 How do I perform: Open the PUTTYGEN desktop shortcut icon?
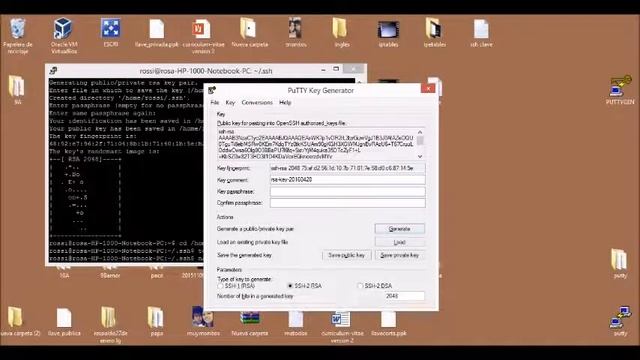coord(620,86)
